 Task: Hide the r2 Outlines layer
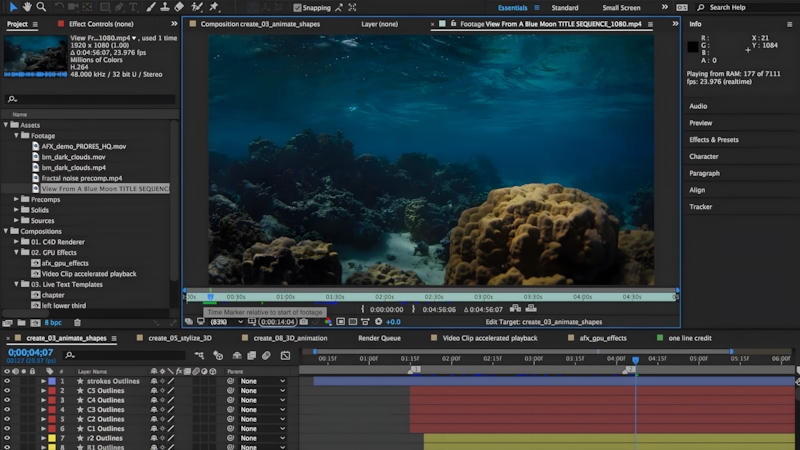click(x=7, y=438)
